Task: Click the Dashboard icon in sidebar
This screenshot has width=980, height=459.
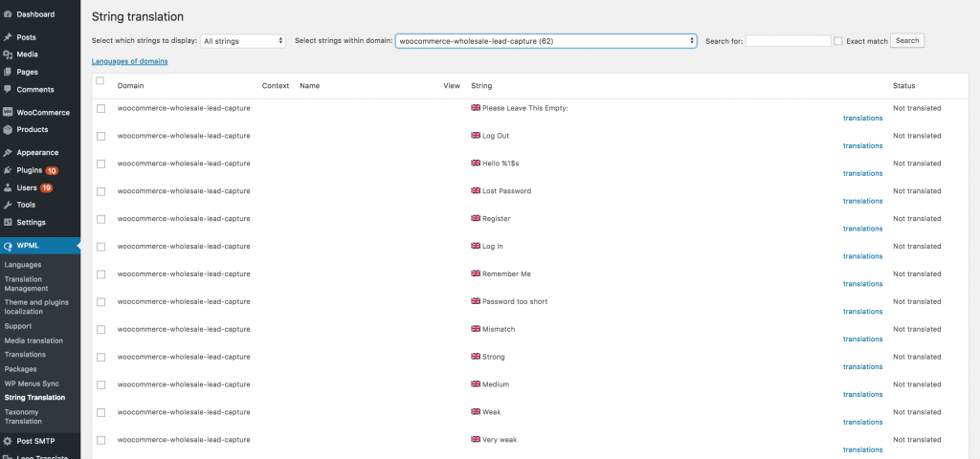Action: point(8,14)
